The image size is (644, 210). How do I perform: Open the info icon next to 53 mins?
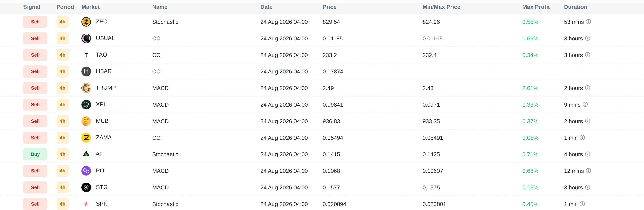point(588,22)
